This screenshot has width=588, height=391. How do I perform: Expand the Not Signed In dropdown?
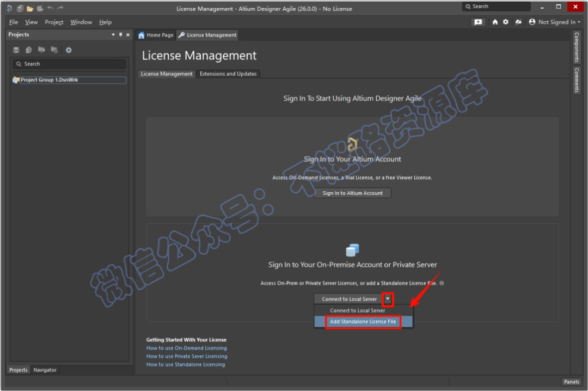point(579,22)
